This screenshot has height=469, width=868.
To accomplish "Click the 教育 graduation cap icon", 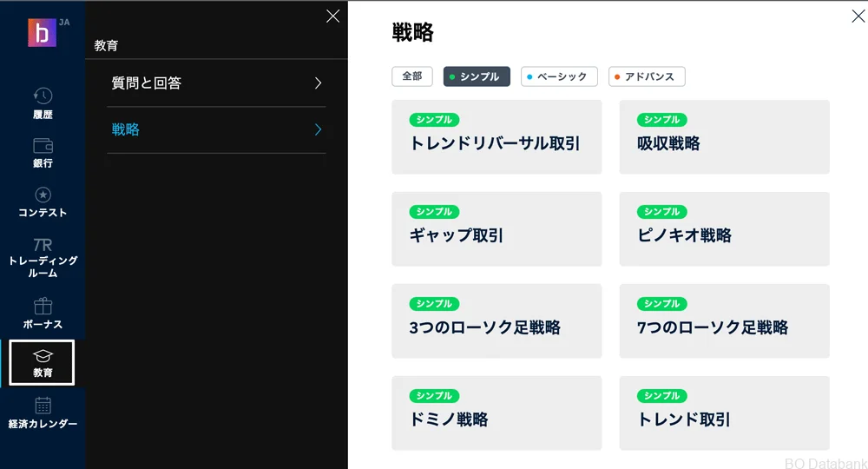I will (43, 356).
